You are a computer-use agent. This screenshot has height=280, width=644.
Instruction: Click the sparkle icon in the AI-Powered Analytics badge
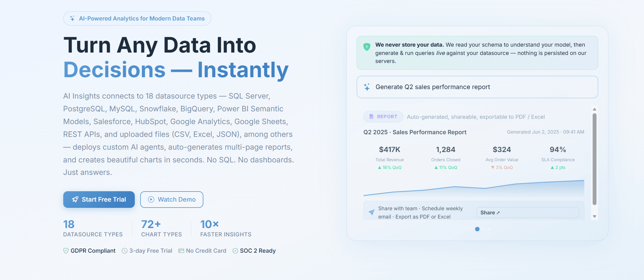pyautogui.click(x=72, y=18)
